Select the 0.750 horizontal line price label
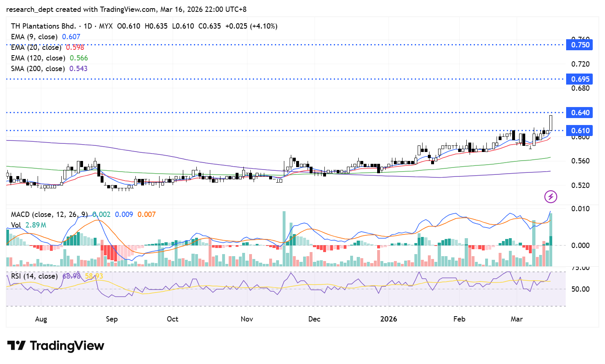Viewport: 605px width, 364px height. [580, 45]
